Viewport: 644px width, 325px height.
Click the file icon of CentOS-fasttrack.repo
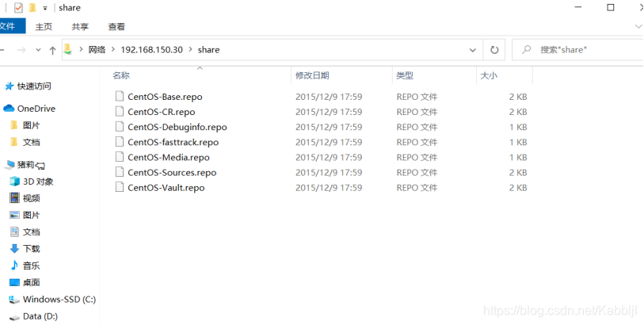[119, 142]
